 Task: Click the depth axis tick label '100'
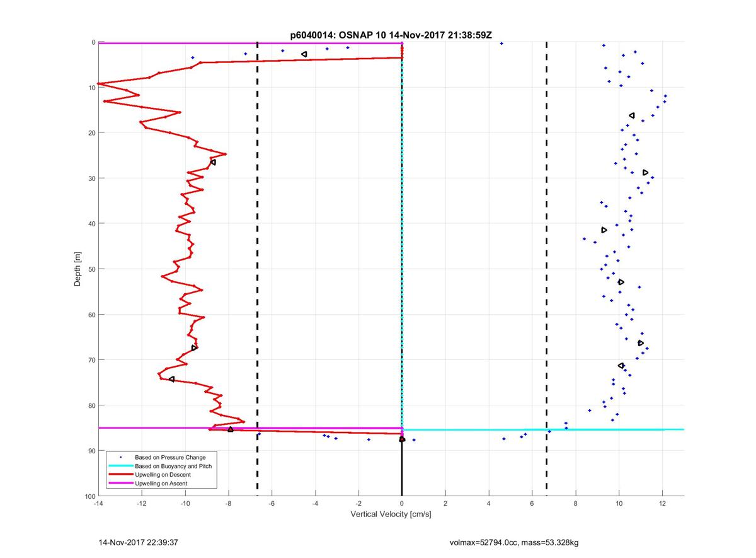[x=89, y=496]
